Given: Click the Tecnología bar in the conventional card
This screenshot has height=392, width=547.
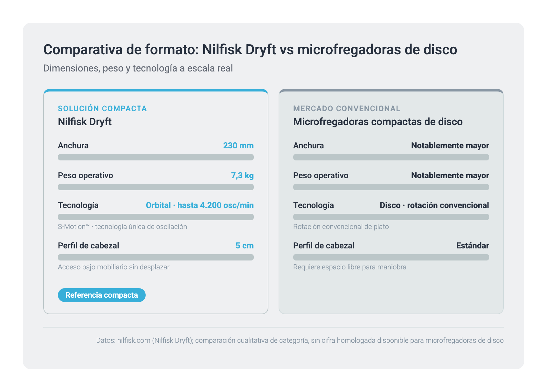Looking at the screenshot, I should (391, 217).
